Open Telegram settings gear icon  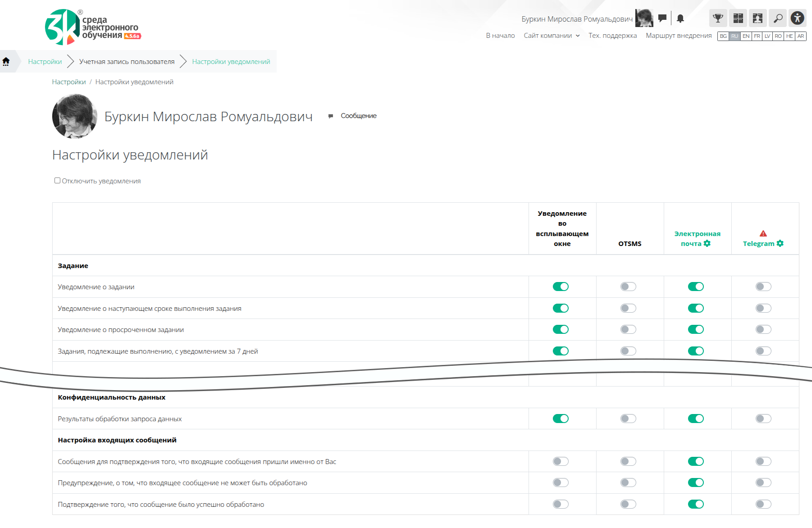(780, 244)
